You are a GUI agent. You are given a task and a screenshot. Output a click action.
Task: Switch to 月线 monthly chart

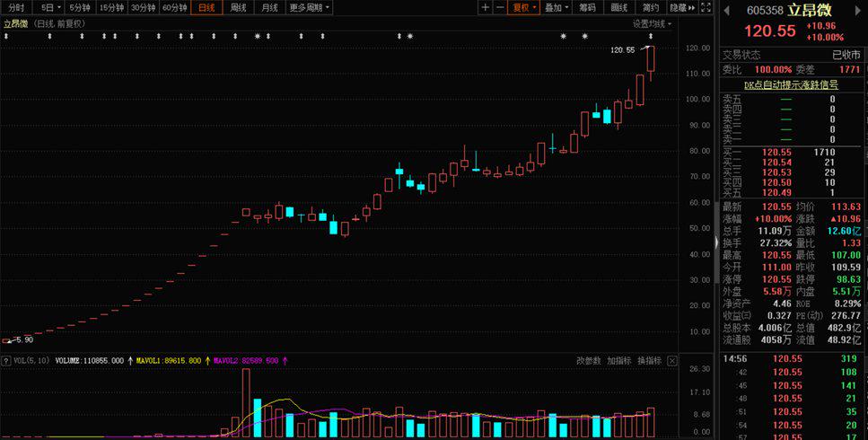coord(269,7)
